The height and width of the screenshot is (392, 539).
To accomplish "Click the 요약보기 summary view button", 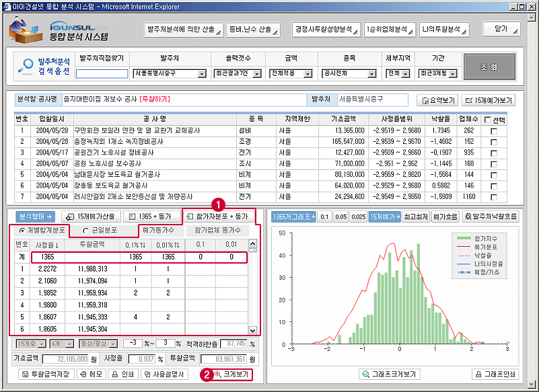I will click(437, 100).
